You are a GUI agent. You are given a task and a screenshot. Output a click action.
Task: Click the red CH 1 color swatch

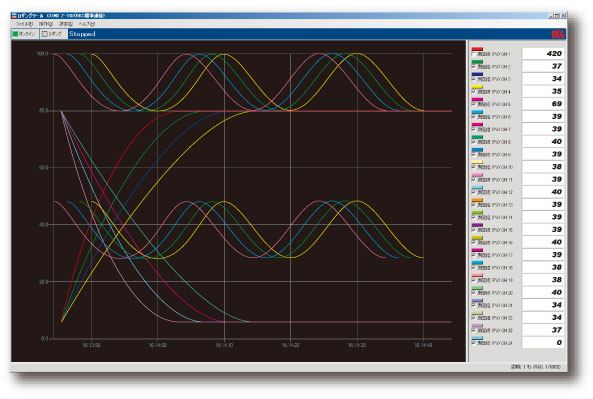[x=477, y=49]
